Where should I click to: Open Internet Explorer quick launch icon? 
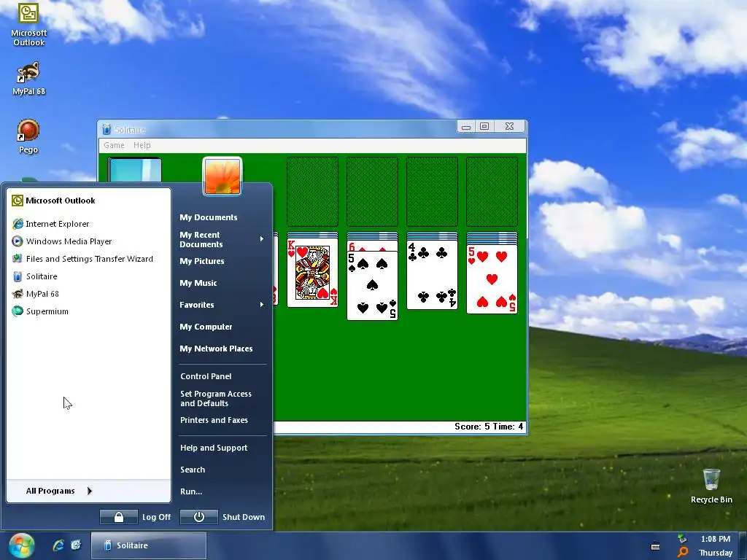58,545
